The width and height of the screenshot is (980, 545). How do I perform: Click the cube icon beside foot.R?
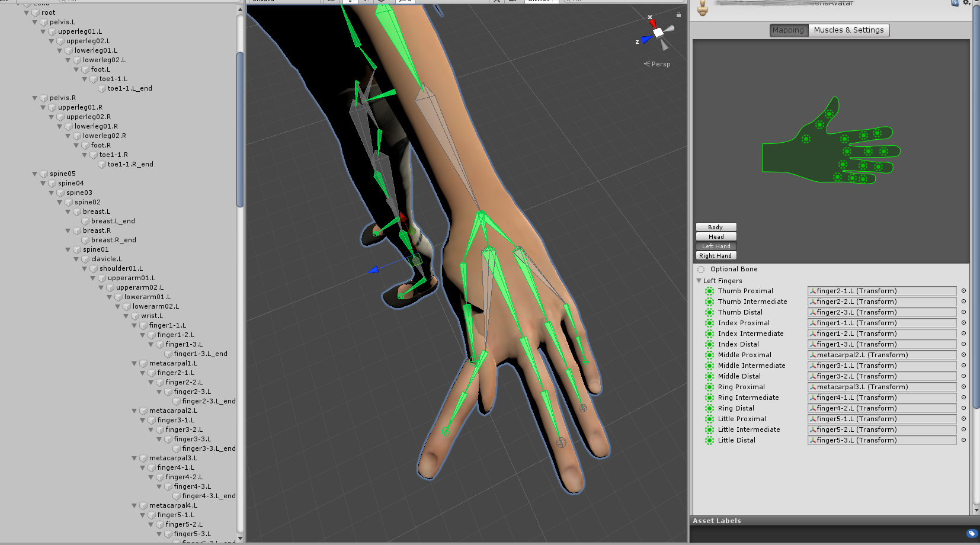85,145
